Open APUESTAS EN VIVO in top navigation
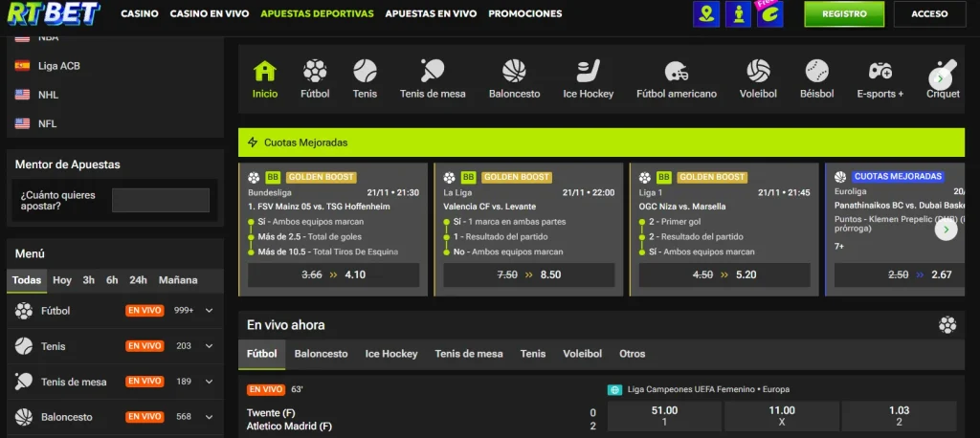Viewport: 980px width, 438px height. 431,13
